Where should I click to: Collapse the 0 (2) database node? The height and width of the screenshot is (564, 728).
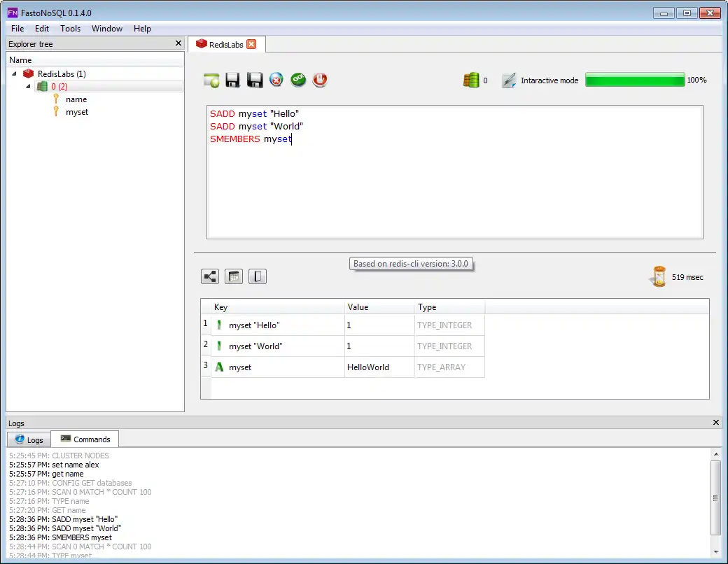click(x=28, y=86)
